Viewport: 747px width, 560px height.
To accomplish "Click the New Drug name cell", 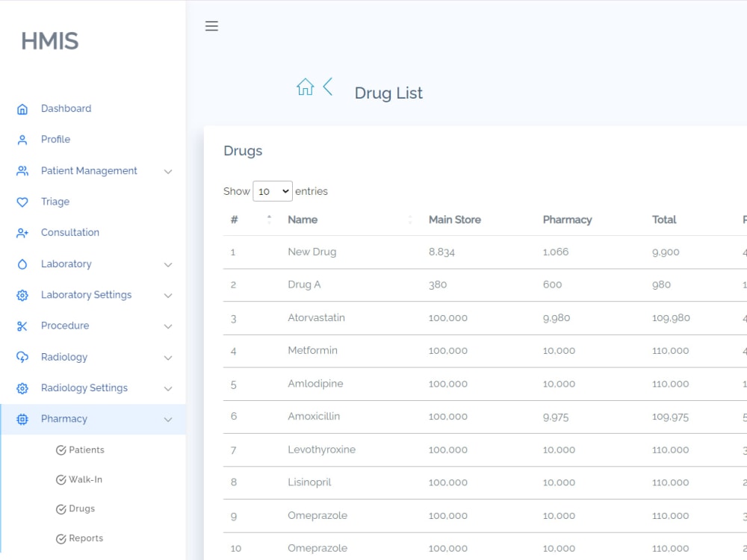I will (x=312, y=252).
